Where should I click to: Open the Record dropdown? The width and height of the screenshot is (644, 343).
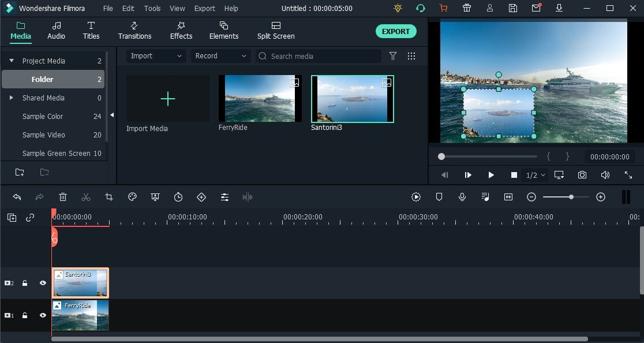point(220,56)
